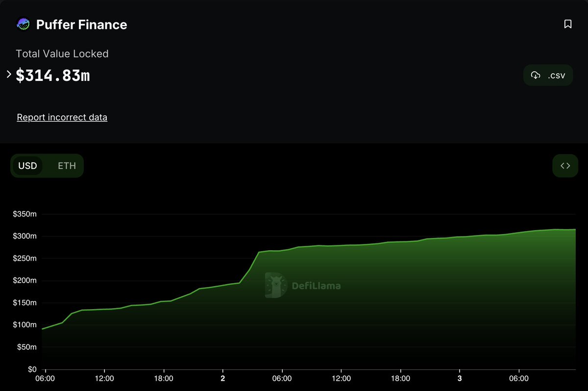Click the Puffer Finance title text
Screen dimensions: 588x391
[x=82, y=25]
